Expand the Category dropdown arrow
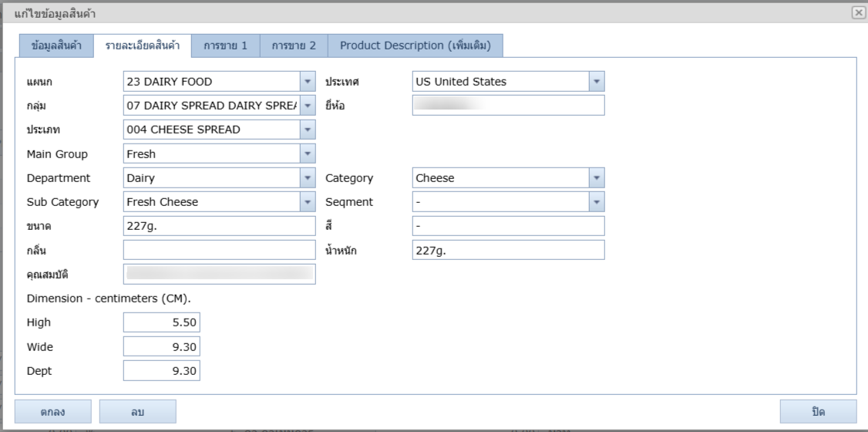This screenshot has height=432, width=868. [596, 178]
